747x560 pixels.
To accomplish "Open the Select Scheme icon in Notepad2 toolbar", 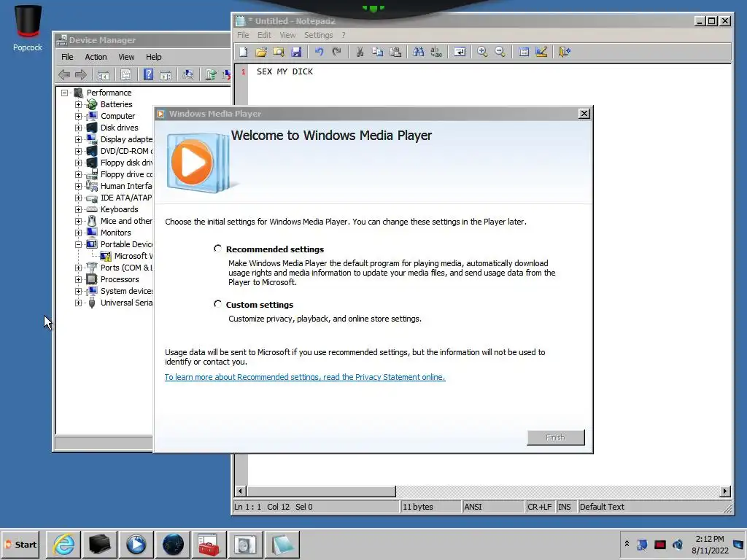I will pos(524,52).
